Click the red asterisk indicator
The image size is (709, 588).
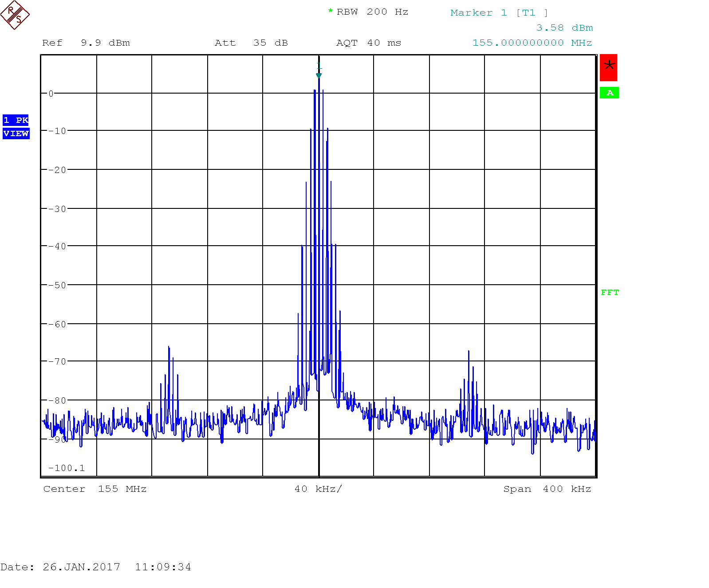tap(608, 67)
